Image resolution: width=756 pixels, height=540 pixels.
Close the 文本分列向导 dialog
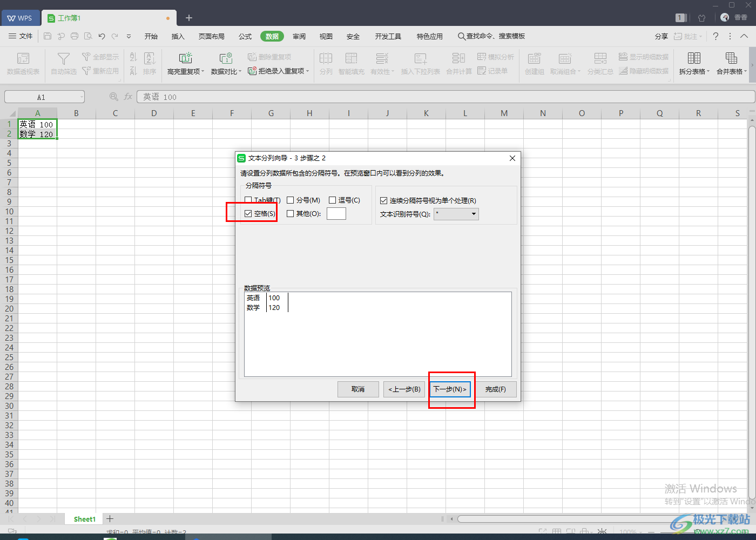(x=512, y=158)
